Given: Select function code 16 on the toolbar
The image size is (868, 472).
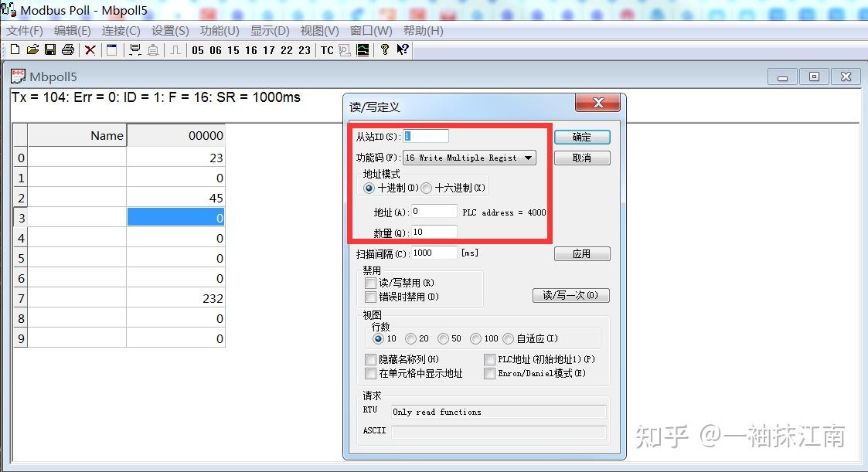Looking at the screenshot, I should pyautogui.click(x=251, y=50).
